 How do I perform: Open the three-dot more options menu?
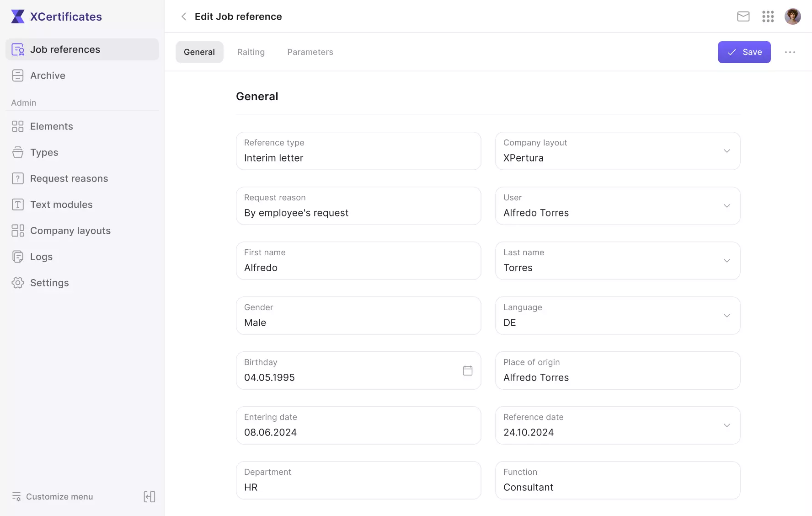click(790, 52)
